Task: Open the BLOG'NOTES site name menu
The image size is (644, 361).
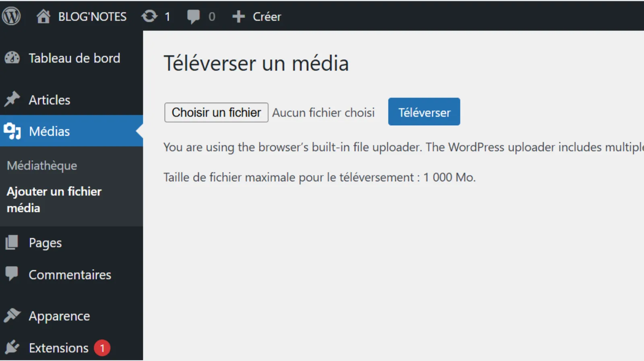Action: point(92,17)
